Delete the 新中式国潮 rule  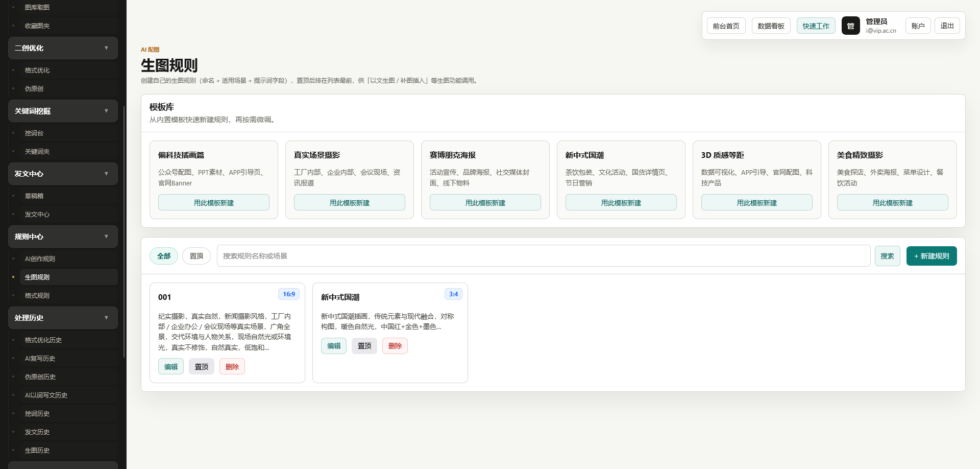tap(395, 346)
